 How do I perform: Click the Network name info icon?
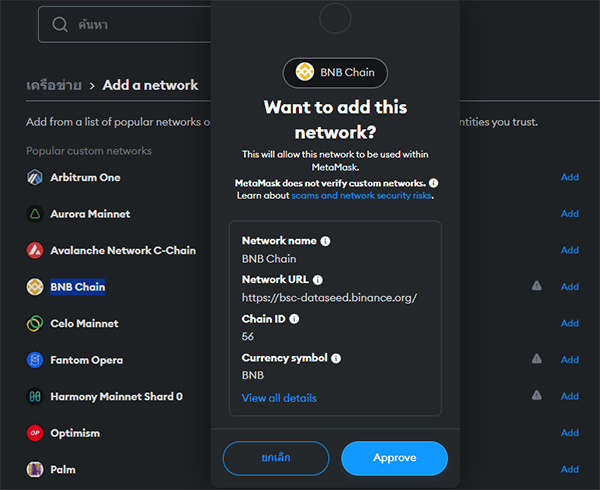(326, 241)
